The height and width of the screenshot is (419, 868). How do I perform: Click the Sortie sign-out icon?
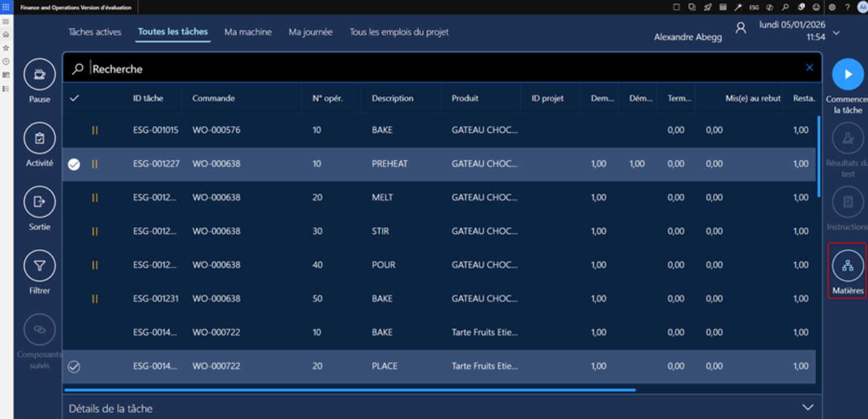click(x=39, y=202)
